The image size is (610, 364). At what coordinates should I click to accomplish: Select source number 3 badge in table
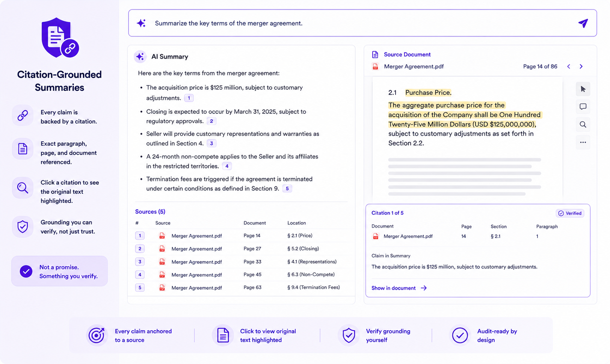pyautogui.click(x=140, y=261)
